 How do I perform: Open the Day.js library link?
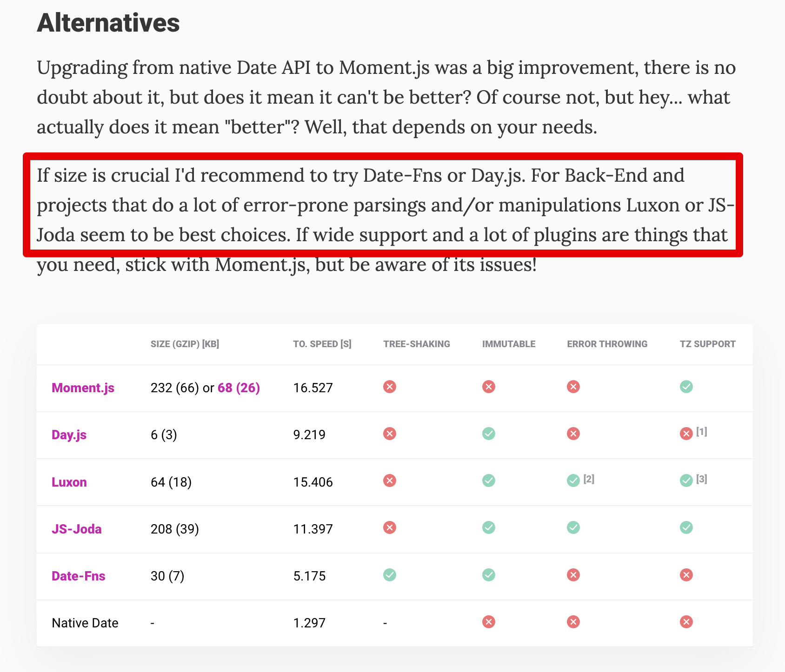[x=69, y=435]
